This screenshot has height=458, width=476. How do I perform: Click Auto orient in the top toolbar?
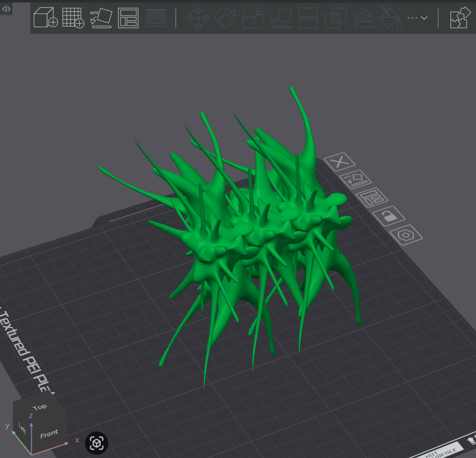pos(101,18)
